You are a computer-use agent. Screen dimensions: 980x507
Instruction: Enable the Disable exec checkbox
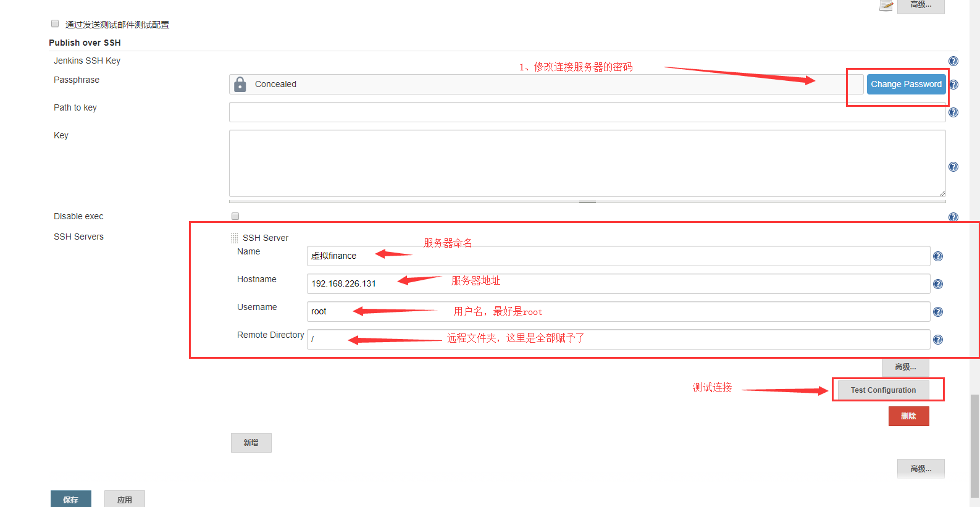235,216
